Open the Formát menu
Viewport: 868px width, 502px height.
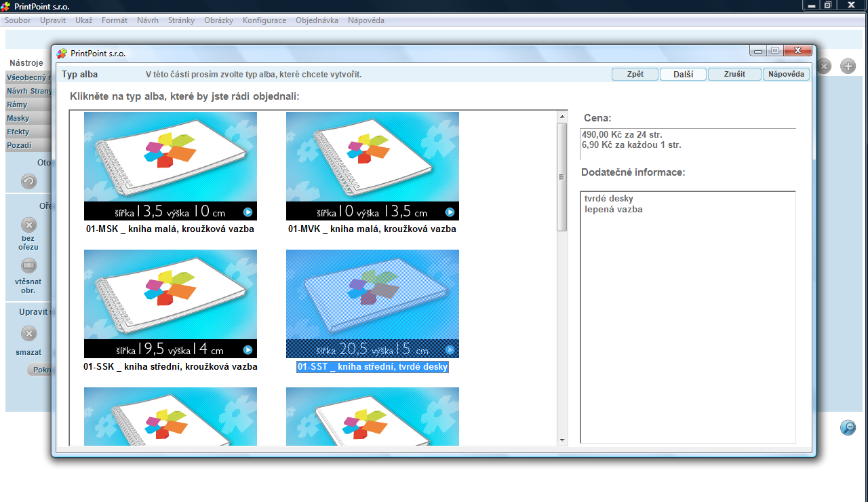pyautogui.click(x=115, y=20)
